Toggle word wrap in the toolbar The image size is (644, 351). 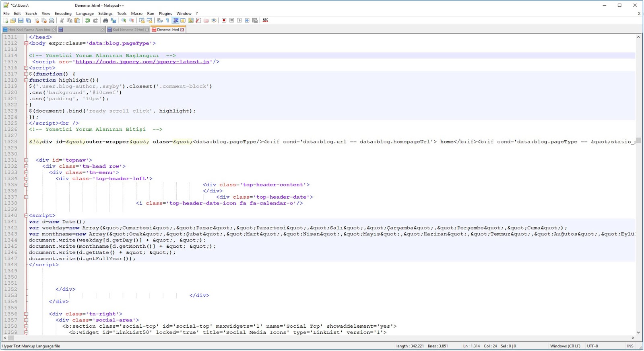pos(160,21)
